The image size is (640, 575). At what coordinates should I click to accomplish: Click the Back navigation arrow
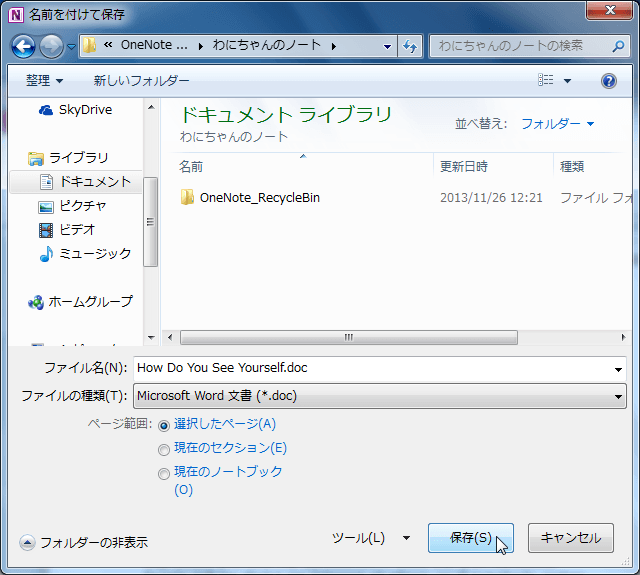click(x=23, y=47)
